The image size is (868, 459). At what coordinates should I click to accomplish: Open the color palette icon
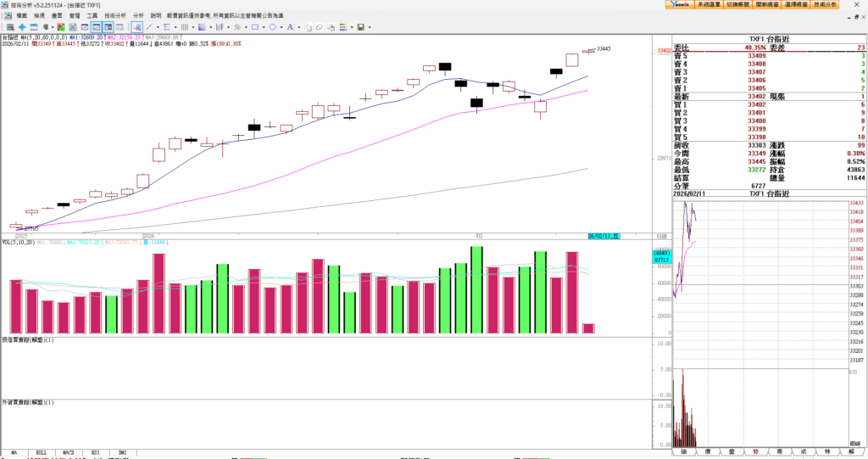click(x=342, y=27)
